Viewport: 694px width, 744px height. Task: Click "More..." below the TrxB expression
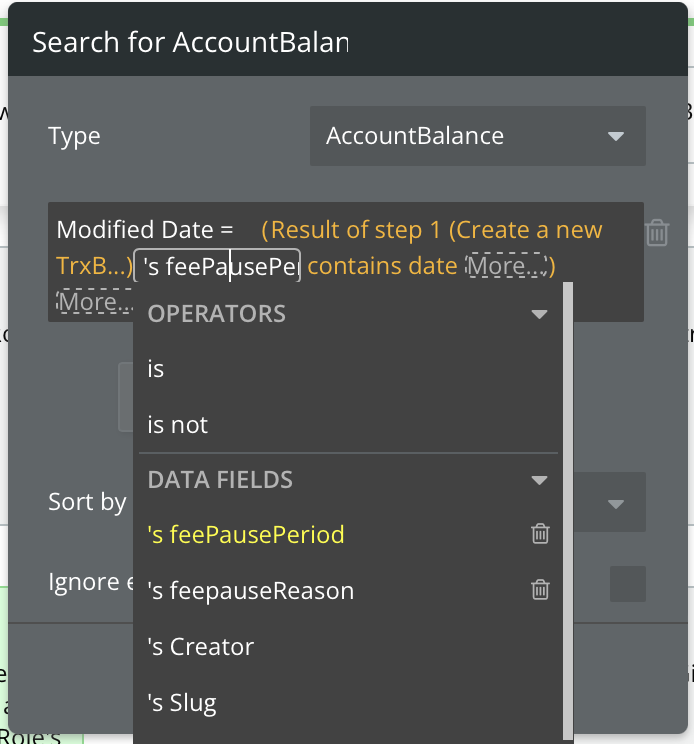click(94, 301)
